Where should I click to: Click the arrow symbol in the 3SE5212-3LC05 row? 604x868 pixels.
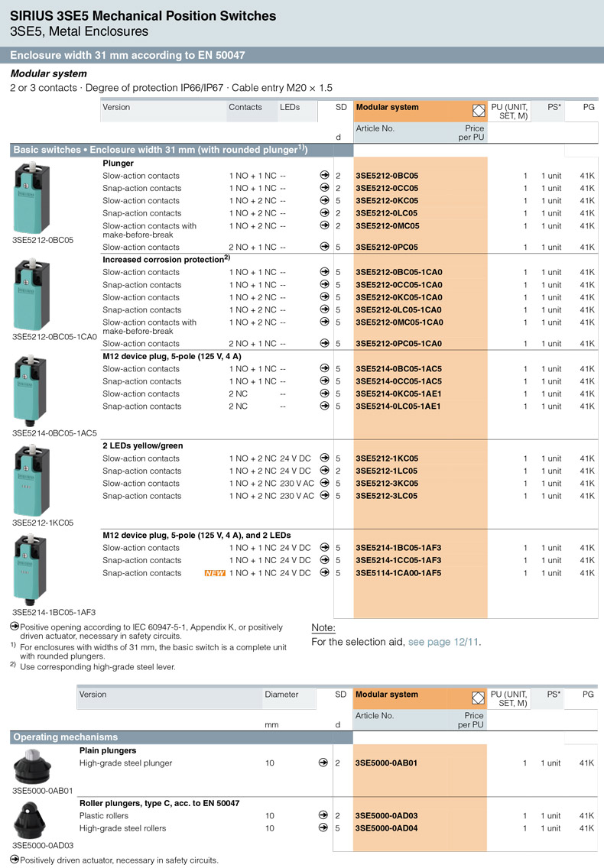[x=325, y=496]
